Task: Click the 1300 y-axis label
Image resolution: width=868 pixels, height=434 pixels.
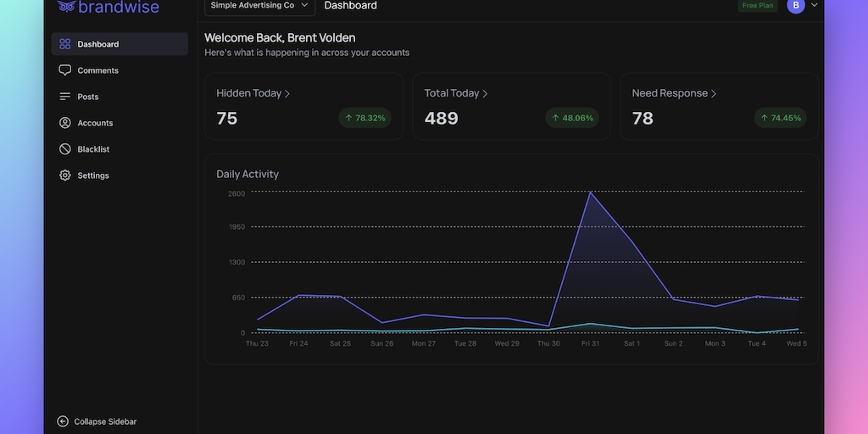Action: point(236,262)
